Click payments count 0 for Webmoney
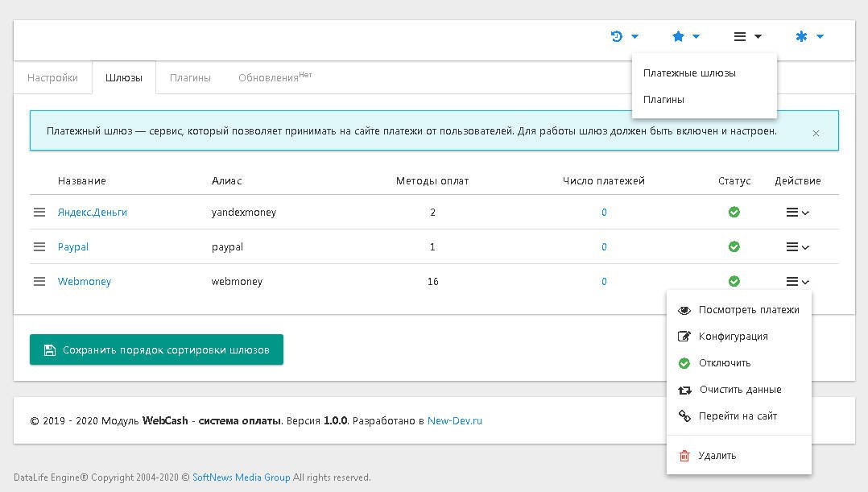The height and width of the screenshot is (492, 868). (x=604, y=281)
